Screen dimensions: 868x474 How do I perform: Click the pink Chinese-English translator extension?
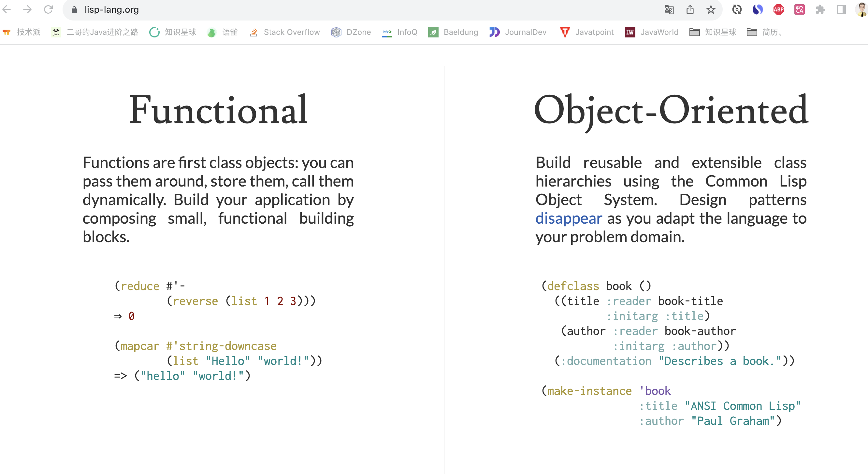799,9
